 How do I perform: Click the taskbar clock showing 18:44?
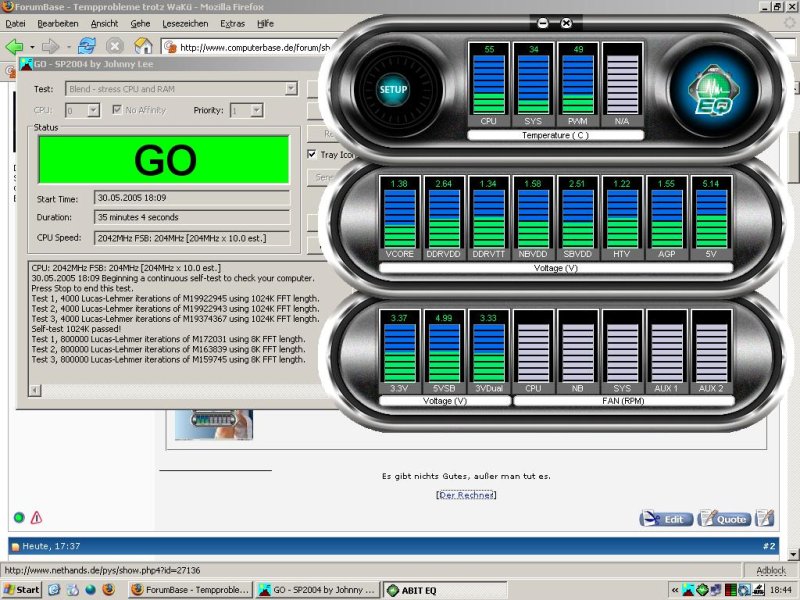781,590
